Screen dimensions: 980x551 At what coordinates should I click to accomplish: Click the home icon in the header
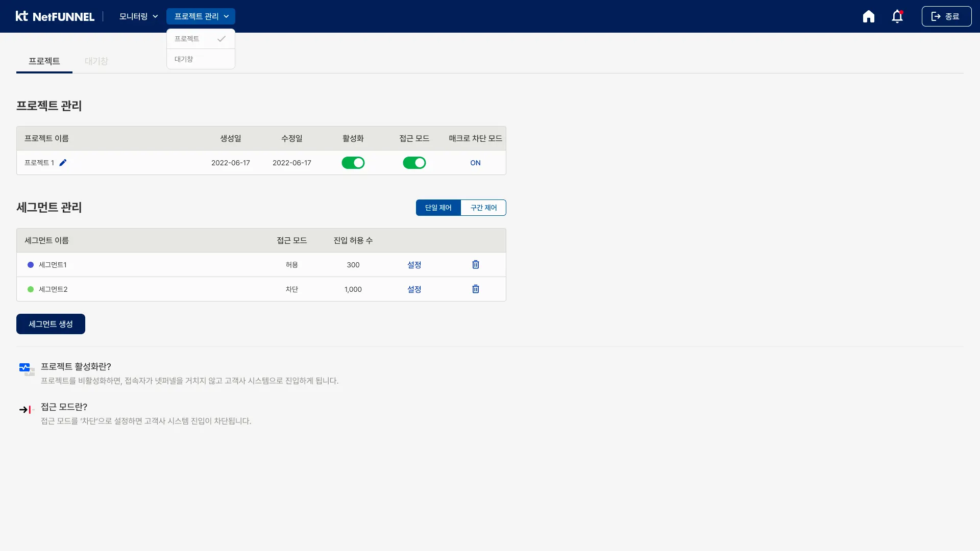click(868, 16)
